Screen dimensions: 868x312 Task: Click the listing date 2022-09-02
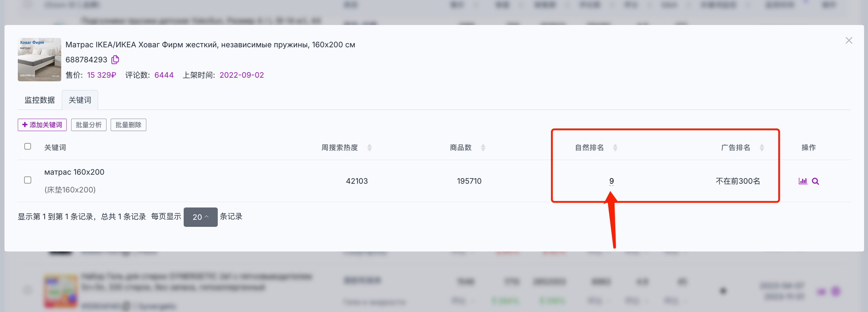(242, 75)
